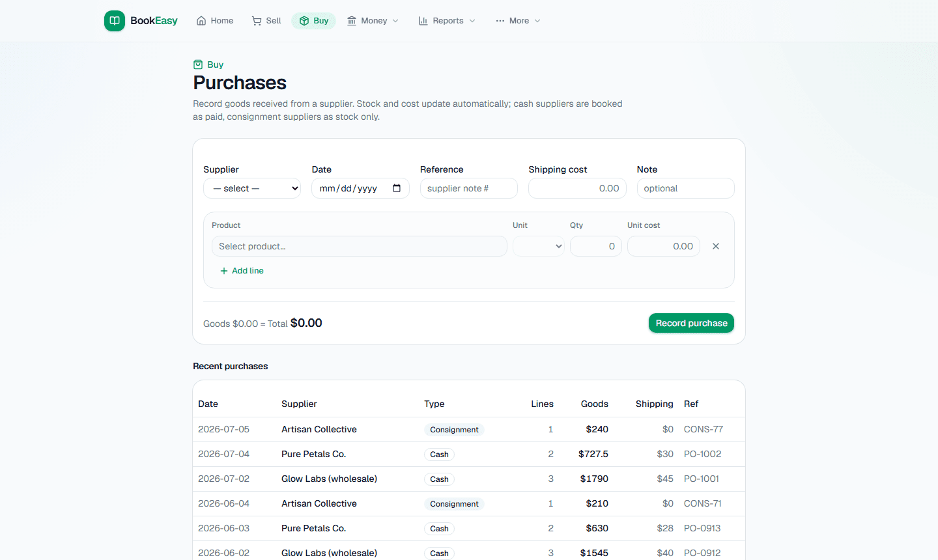Focus the Reference supplier note field
Viewport: 938px width, 560px height.
coord(469,188)
